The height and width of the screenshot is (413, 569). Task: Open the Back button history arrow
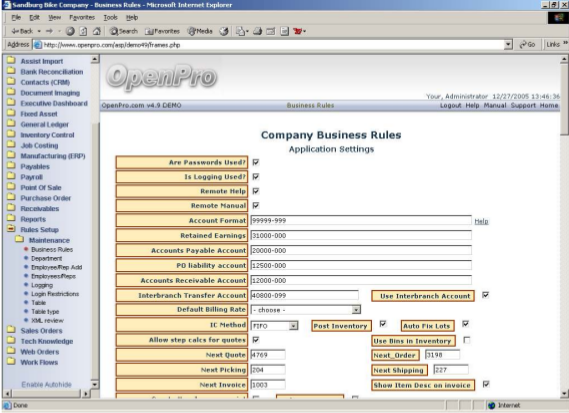pos(39,31)
